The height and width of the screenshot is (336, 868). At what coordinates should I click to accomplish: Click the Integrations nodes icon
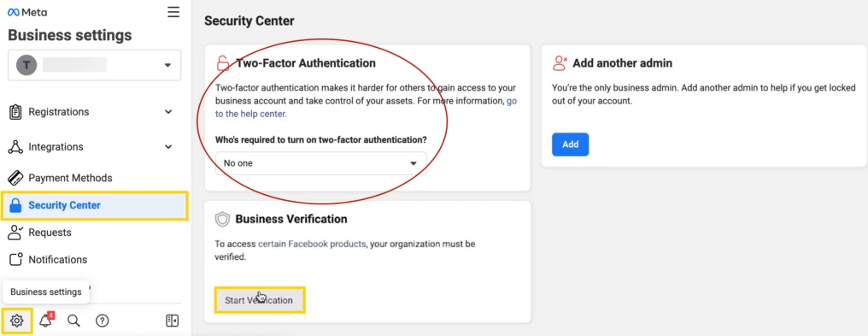[15, 147]
